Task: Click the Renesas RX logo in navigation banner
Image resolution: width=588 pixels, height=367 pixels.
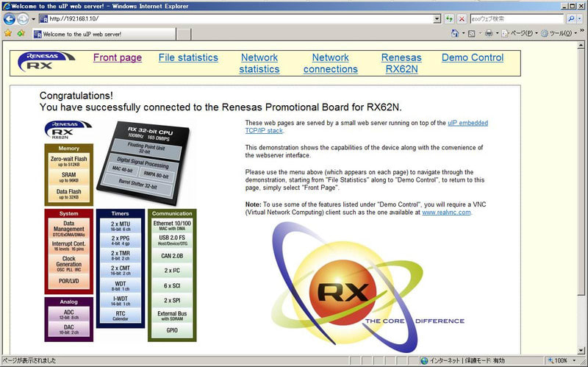Action: pyautogui.click(x=46, y=62)
